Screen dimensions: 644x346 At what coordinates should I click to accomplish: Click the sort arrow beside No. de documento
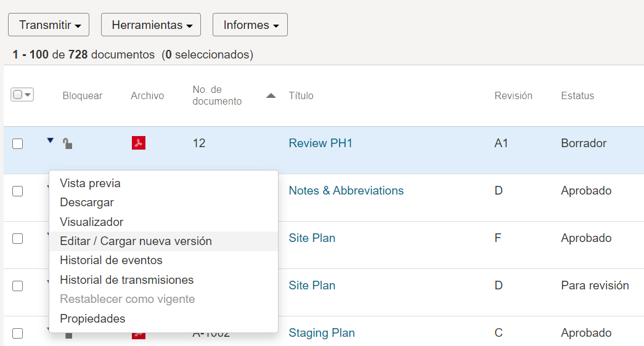271,95
